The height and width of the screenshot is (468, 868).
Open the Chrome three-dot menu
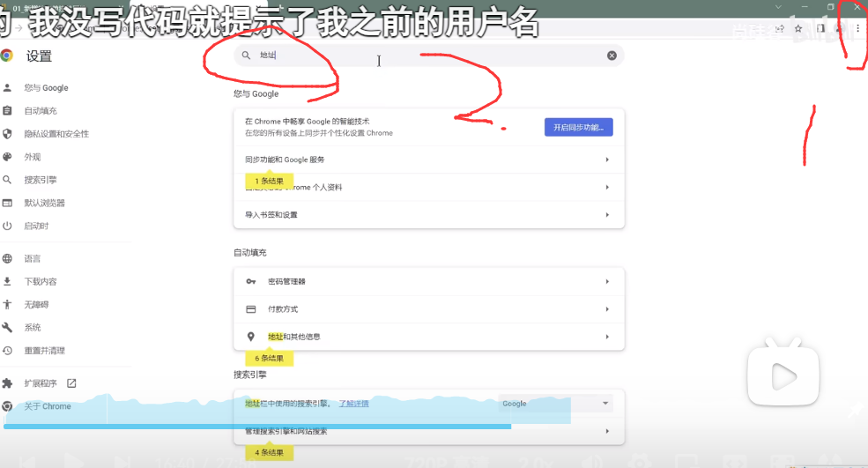(x=858, y=29)
